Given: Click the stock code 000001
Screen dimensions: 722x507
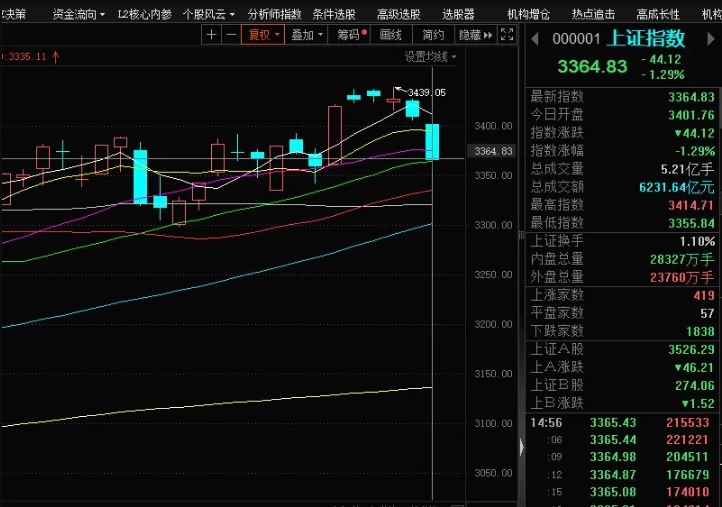Looking at the screenshot, I should (x=576, y=39).
